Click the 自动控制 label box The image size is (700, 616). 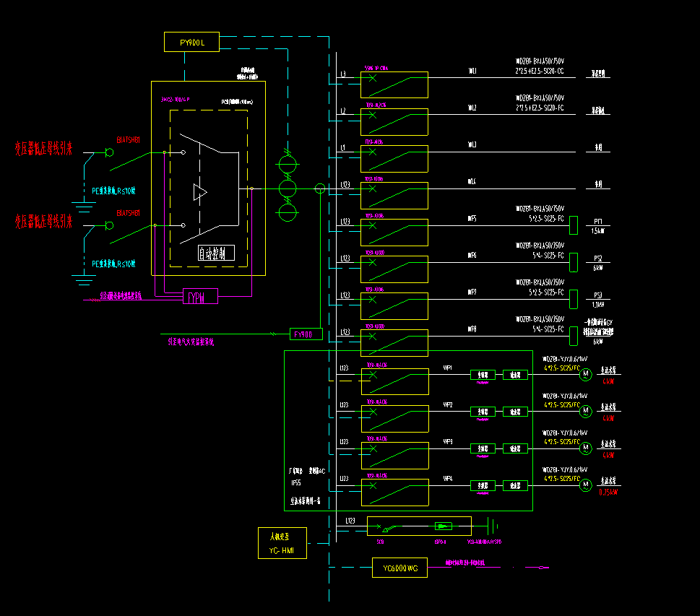tap(217, 253)
